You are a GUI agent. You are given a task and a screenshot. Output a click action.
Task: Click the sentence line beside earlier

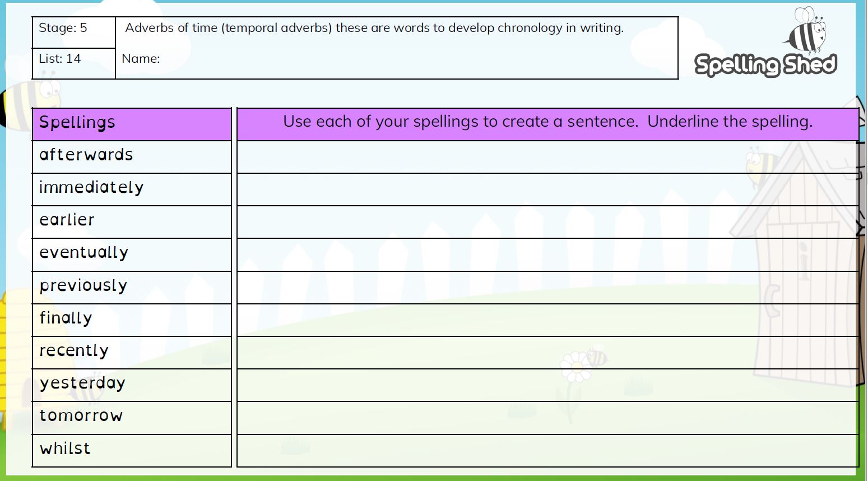(x=547, y=222)
